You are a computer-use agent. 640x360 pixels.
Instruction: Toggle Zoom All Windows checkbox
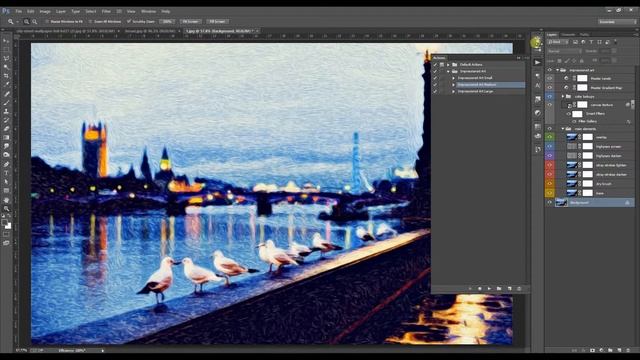[90, 22]
